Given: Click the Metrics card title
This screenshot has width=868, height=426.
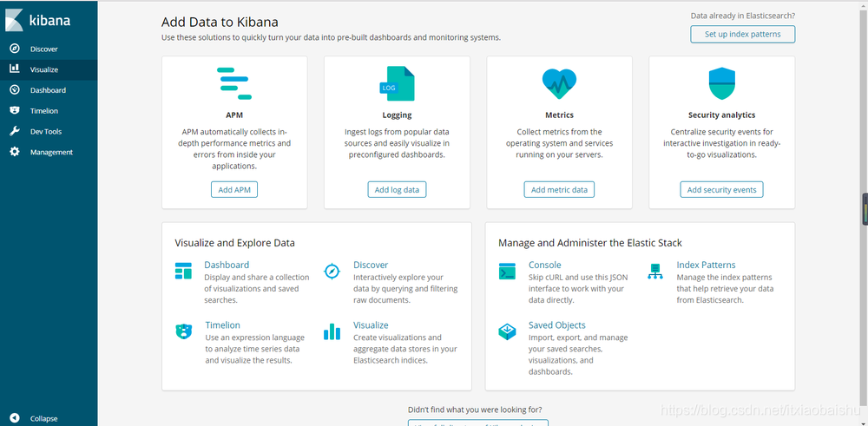Looking at the screenshot, I should tap(559, 115).
